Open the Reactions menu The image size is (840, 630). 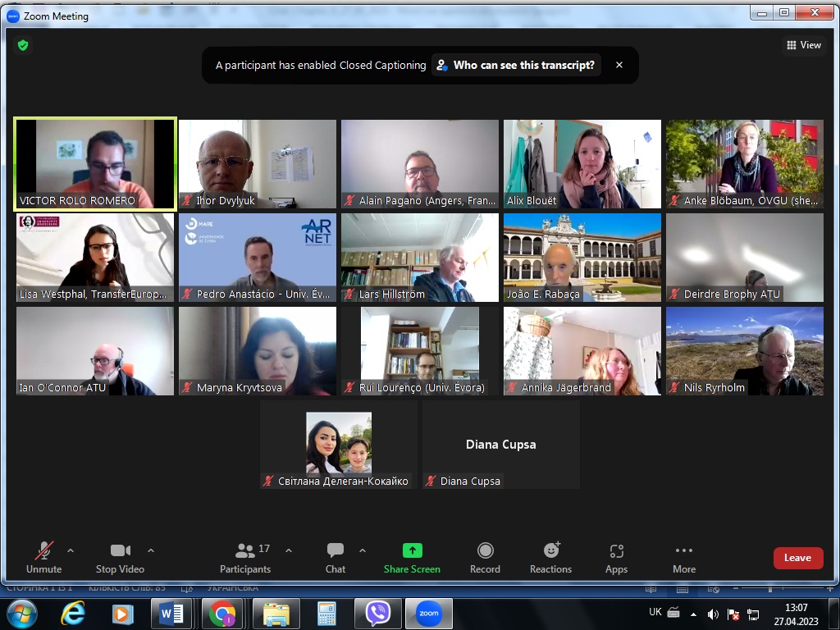tap(550, 557)
